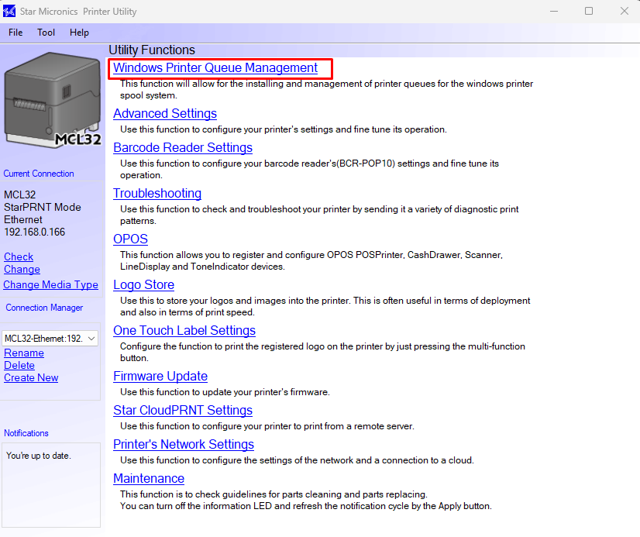
Task: Open Logo Store function
Action: (x=143, y=285)
